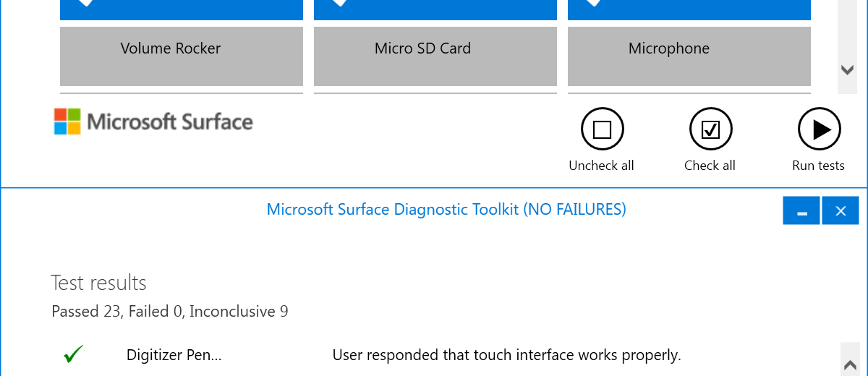Click the green checkmark beside Digitizer Pen

(73, 355)
